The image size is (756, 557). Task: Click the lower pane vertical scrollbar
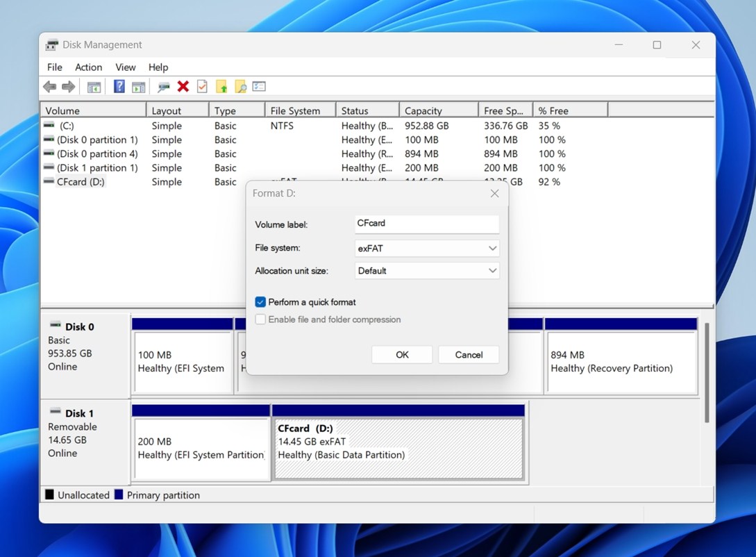point(707,373)
